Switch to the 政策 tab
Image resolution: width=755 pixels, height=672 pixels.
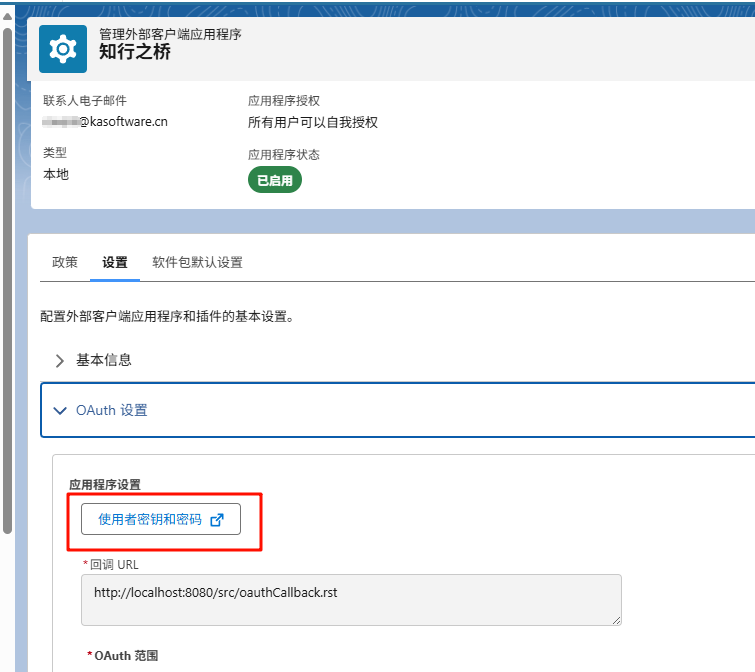click(64, 263)
